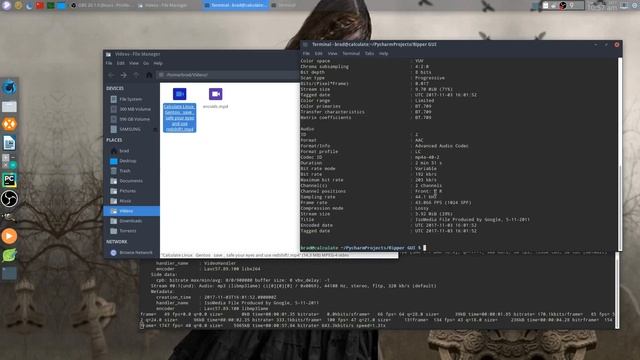Go forward in File Manager toolbar
This screenshot has height=360, width=640.
[124, 75]
